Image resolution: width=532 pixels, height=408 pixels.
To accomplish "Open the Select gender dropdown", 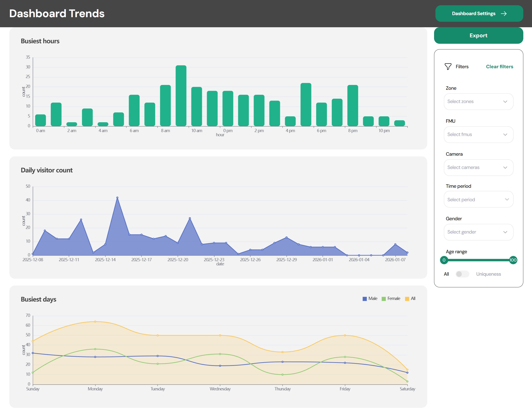I will [473, 232].
